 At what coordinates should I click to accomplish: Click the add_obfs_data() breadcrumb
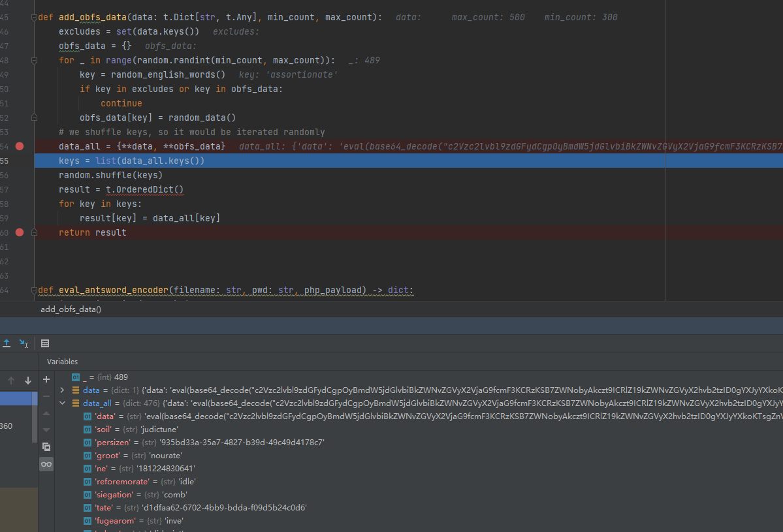(71, 309)
